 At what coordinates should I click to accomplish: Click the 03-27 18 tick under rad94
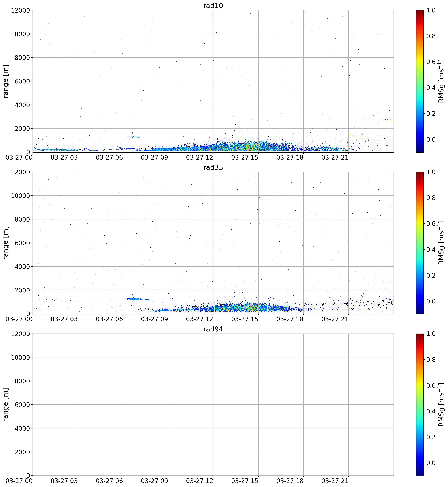point(290,481)
